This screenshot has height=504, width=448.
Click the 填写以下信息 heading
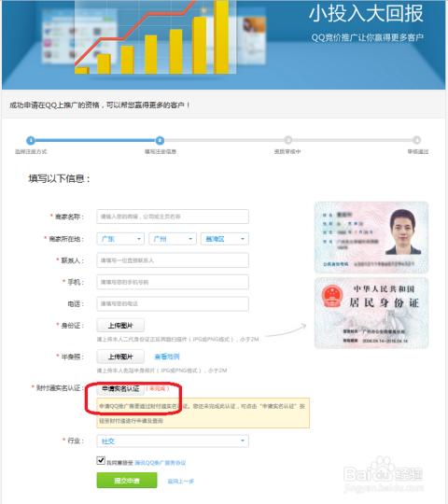[59, 178]
